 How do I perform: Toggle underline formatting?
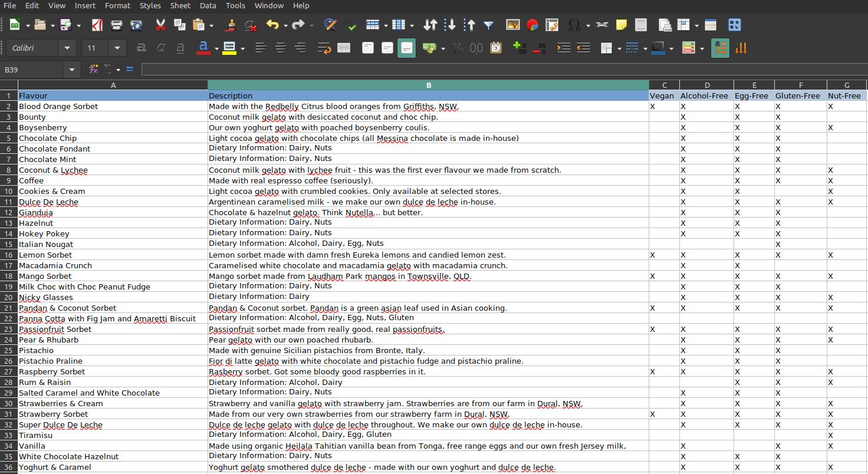tap(180, 48)
